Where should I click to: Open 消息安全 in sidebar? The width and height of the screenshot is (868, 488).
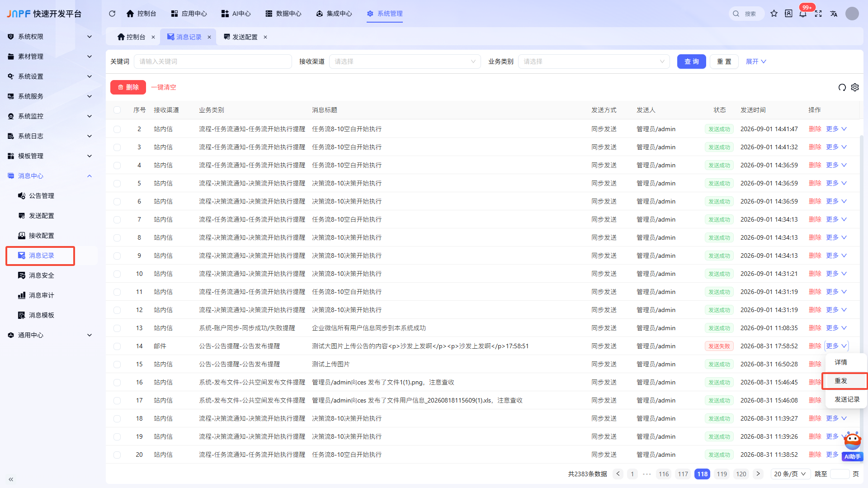point(42,275)
